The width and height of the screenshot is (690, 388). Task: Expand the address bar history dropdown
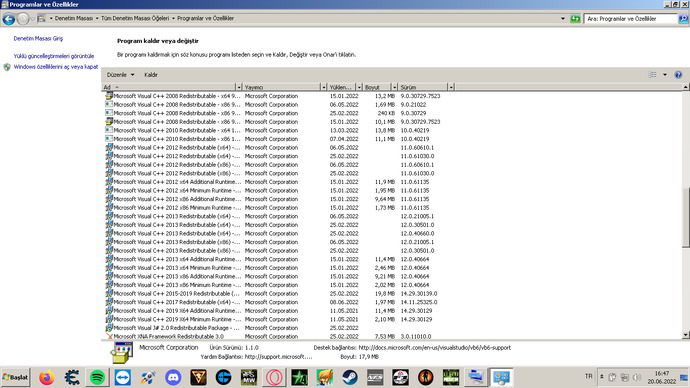[562, 18]
